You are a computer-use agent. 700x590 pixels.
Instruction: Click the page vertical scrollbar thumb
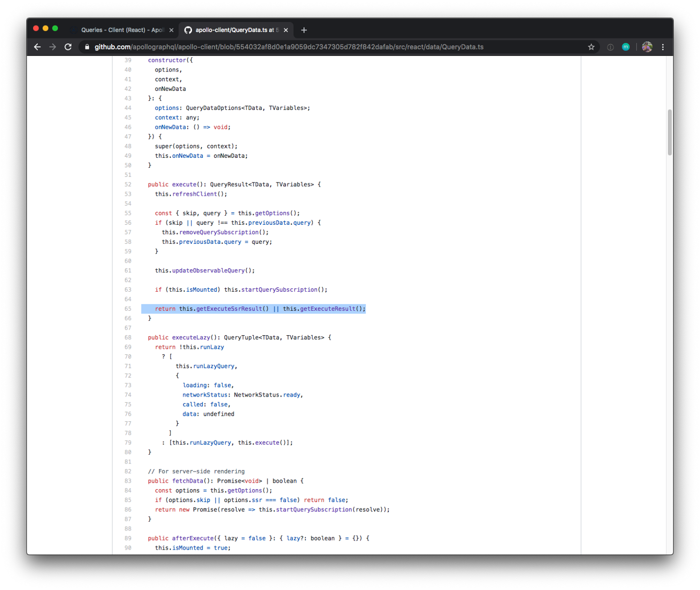pos(669,132)
